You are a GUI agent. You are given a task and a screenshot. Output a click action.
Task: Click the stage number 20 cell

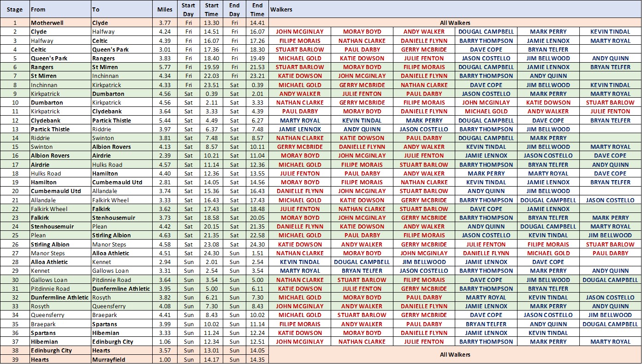point(15,191)
